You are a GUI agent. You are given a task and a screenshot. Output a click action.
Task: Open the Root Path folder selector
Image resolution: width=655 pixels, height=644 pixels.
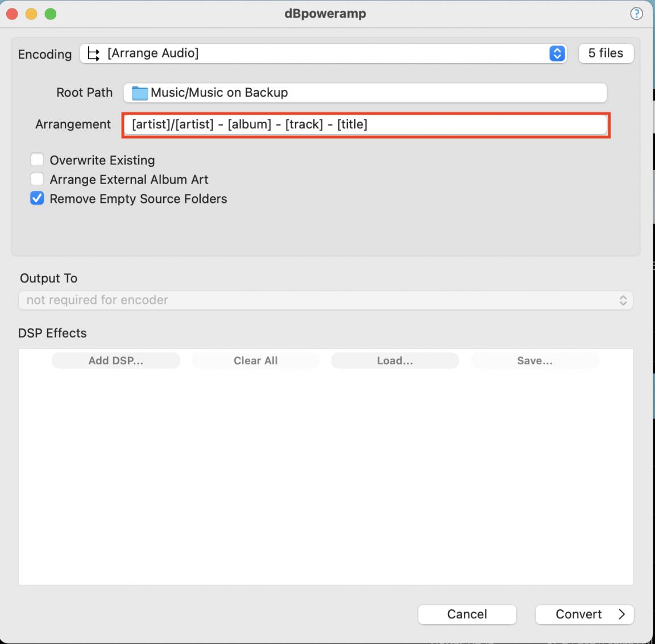365,93
